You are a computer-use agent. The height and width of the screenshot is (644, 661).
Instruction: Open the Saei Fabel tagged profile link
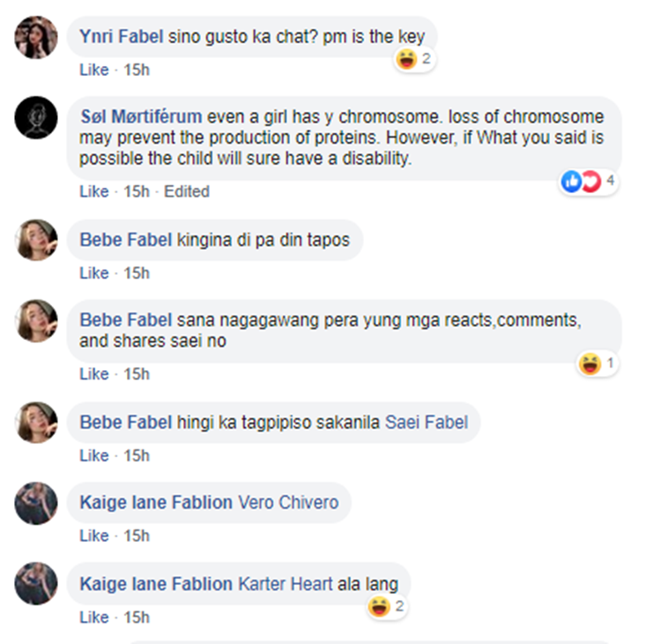pos(427,422)
